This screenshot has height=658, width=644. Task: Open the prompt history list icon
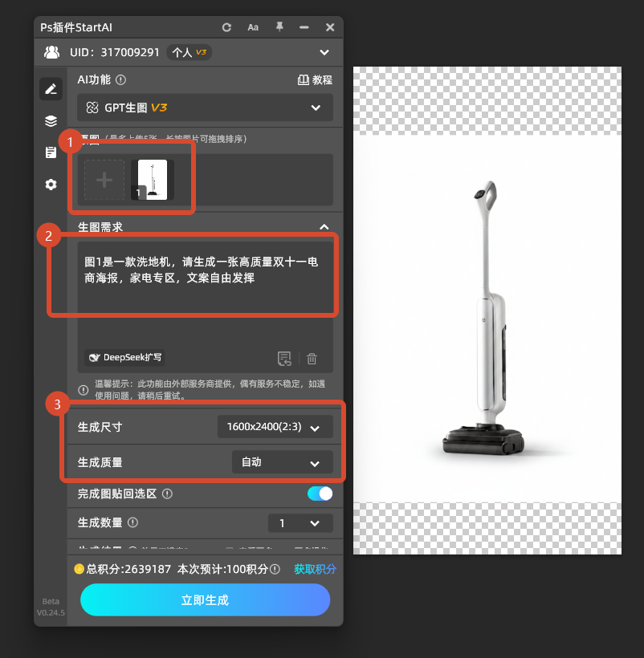284,359
